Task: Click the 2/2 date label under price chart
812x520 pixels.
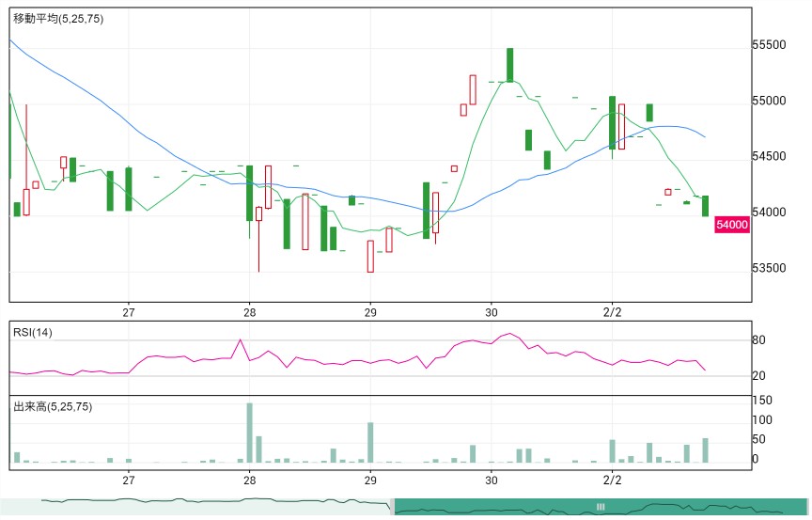Action: [x=612, y=312]
